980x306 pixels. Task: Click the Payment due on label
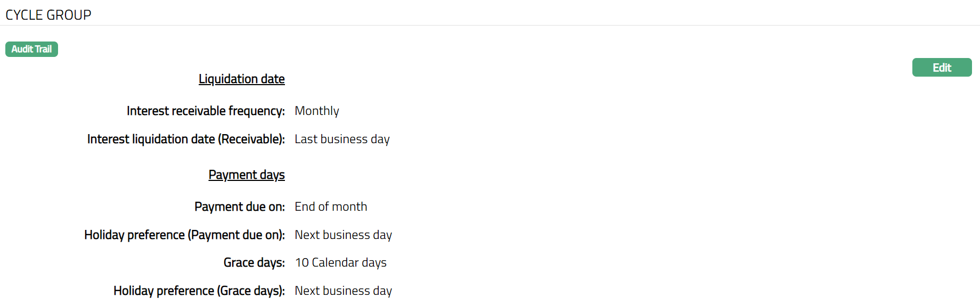tap(239, 207)
